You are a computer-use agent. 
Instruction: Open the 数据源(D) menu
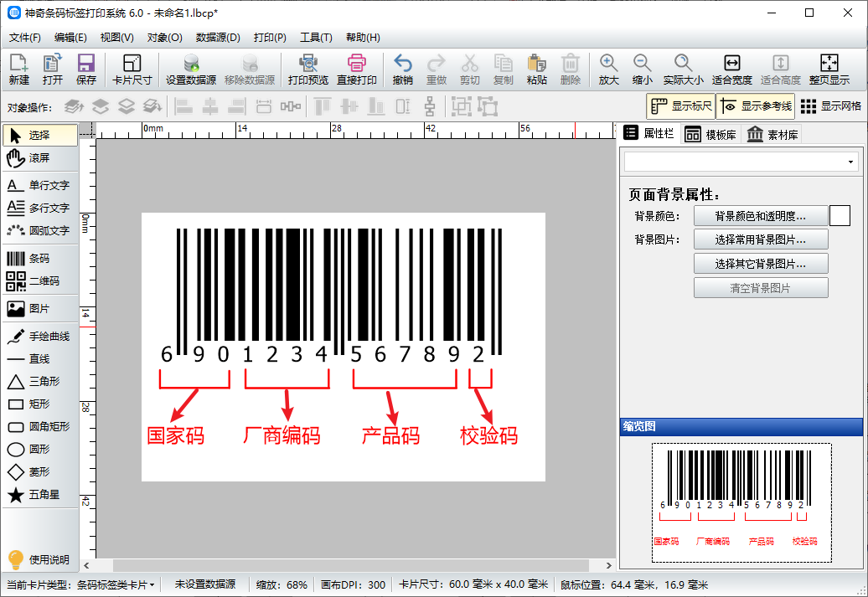tap(218, 38)
